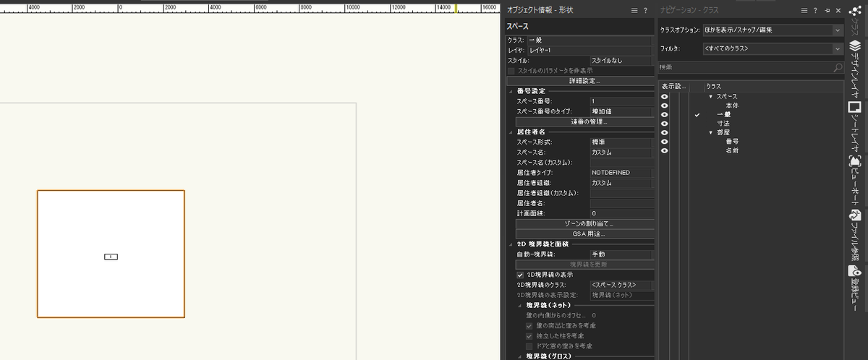This screenshot has height=360, width=868.
Task: Click Navigation palette help question mark
Action: pyautogui.click(x=817, y=10)
